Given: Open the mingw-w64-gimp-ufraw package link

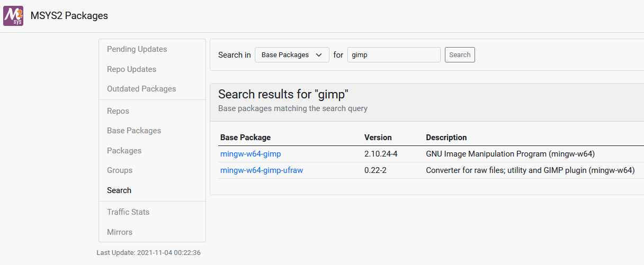Looking at the screenshot, I should coord(262,170).
